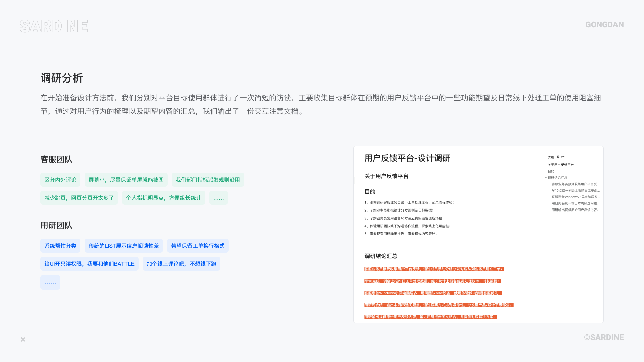
Task: Click line 5、查看现有用研输出报告
Action: [401, 234]
